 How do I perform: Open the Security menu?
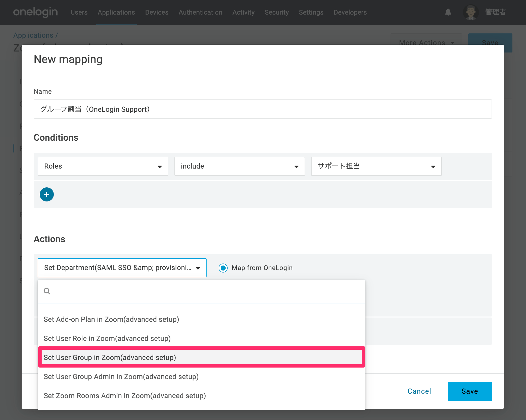[277, 12]
